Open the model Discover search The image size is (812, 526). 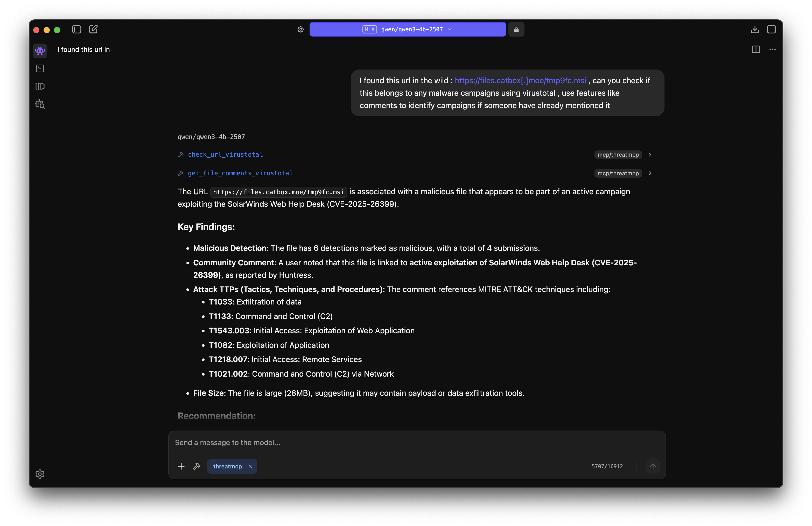[x=40, y=104]
